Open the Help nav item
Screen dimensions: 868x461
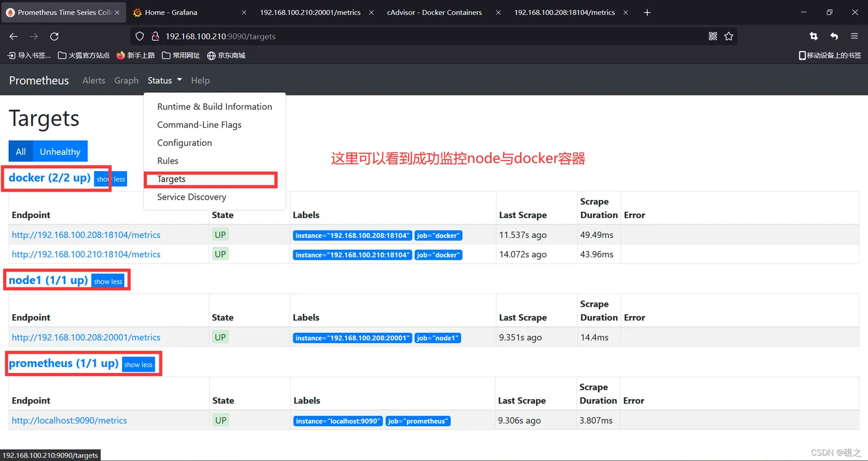200,81
